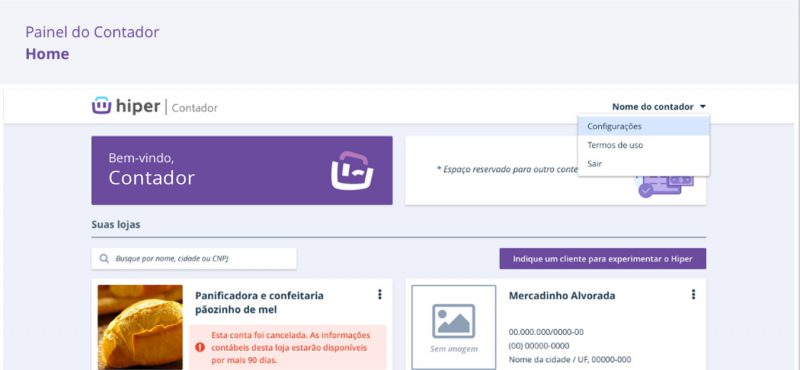Open the 'Mercadinho Alvorada' store title
800x370 pixels.
[x=562, y=295]
